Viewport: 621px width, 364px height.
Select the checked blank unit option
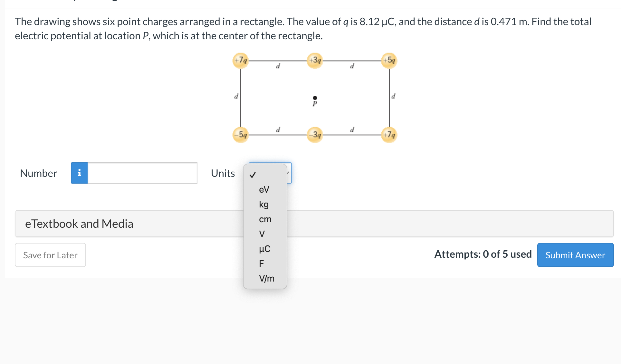point(253,175)
